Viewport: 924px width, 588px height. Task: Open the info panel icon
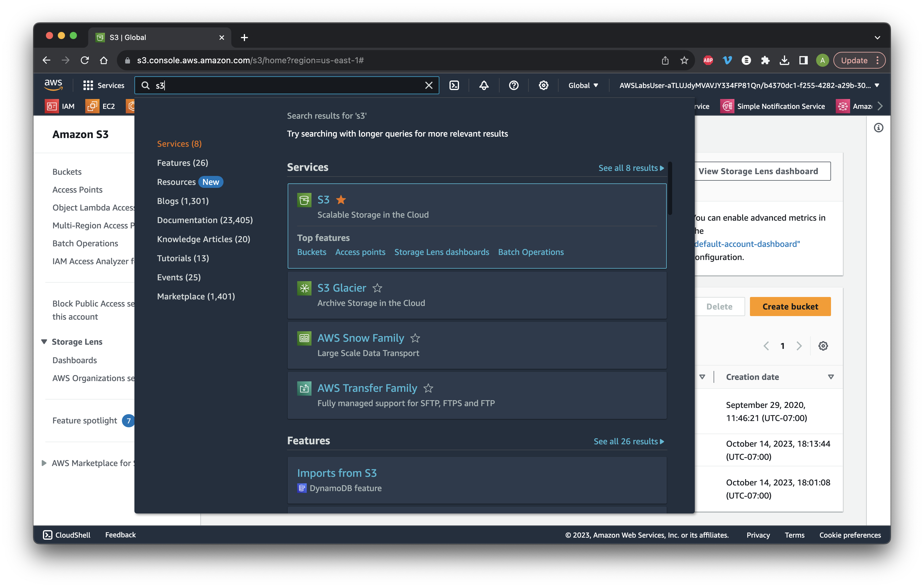(878, 127)
